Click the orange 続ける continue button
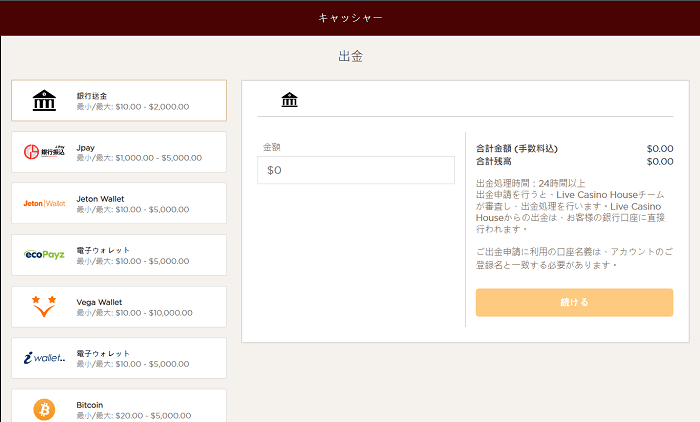 tap(574, 302)
